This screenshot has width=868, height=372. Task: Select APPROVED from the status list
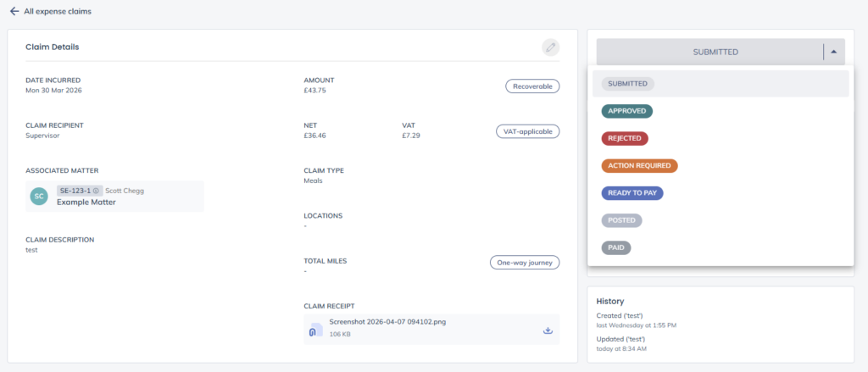coord(627,111)
